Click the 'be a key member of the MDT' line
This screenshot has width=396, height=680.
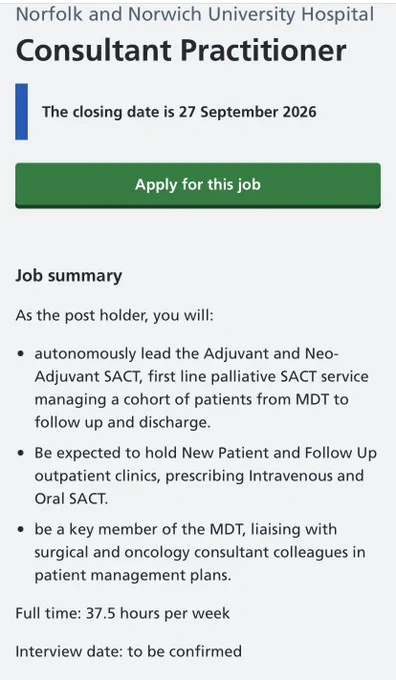186,530
